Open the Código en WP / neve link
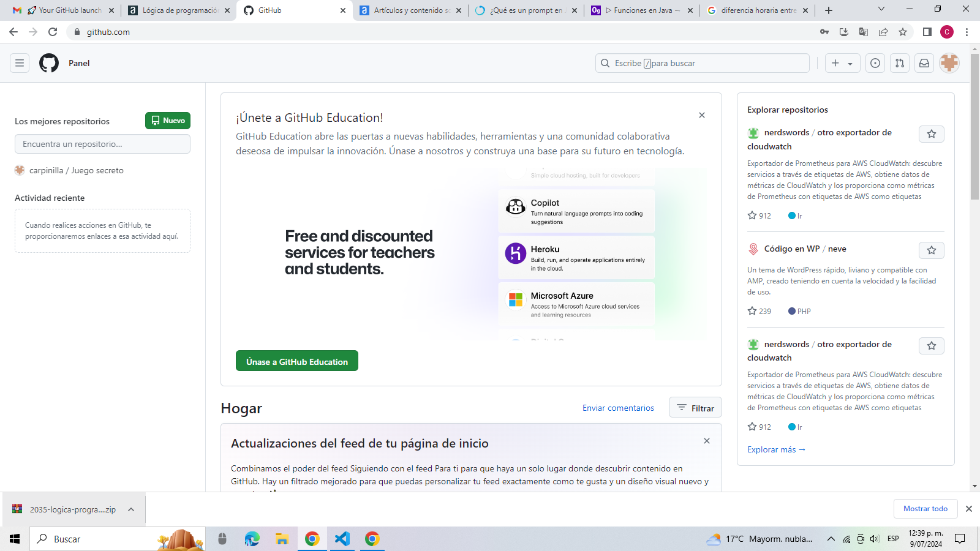980x551 pixels. click(x=805, y=249)
